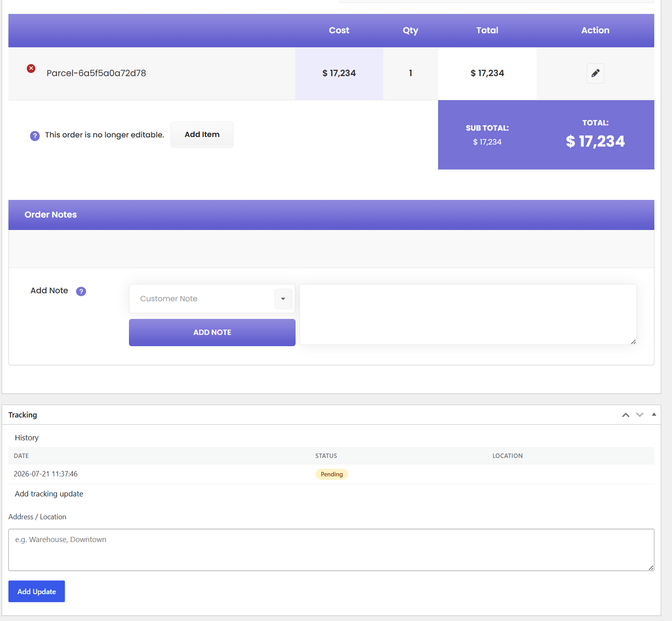Edit the parcel item with the pencil icon

point(595,73)
